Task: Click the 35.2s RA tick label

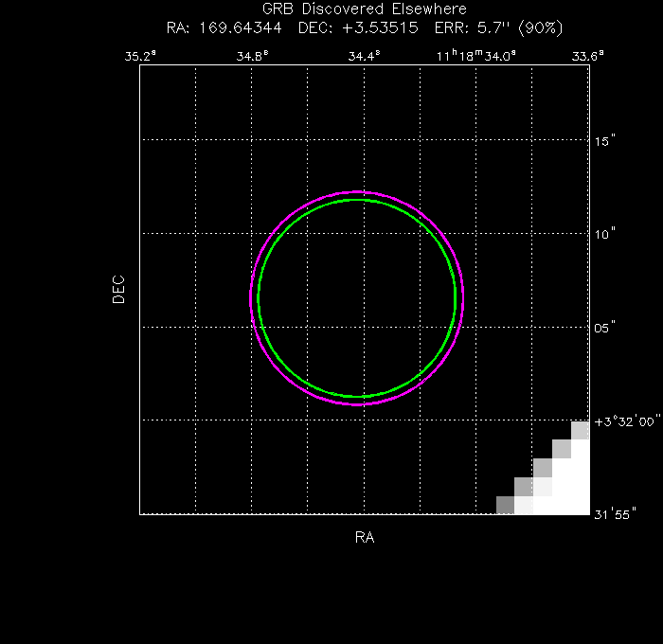Action: (140, 56)
